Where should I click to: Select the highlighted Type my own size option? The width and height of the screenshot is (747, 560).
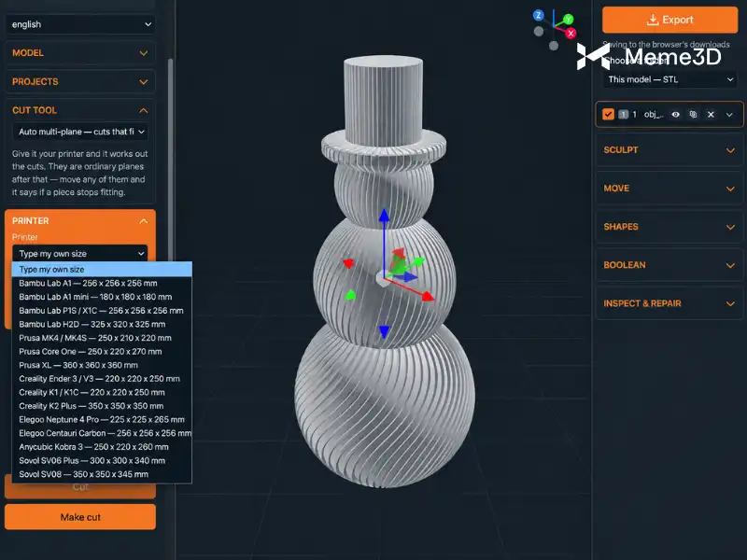pyautogui.click(x=102, y=269)
